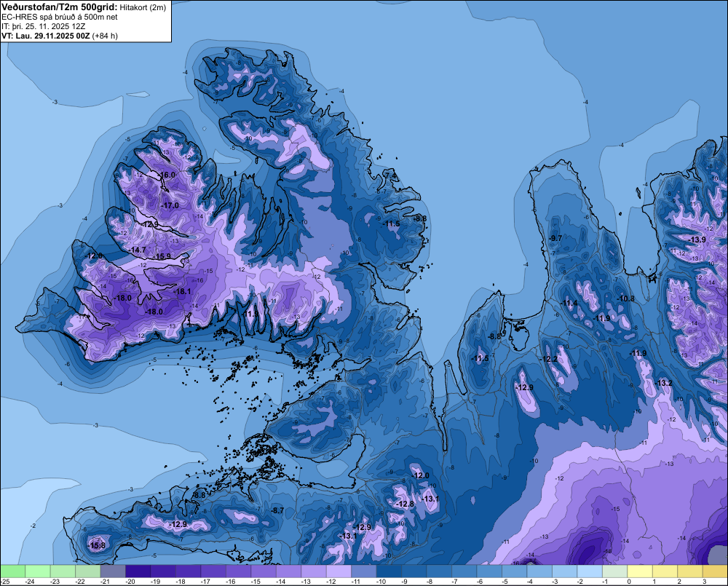Click the 'VT: Lau. 29.11.2025 00Z' valid time
Screen dimensions: 728x586
[x=45, y=36]
